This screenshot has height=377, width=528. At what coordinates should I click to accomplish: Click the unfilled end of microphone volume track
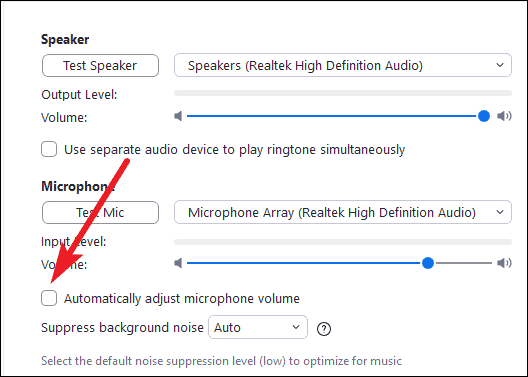(x=463, y=263)
